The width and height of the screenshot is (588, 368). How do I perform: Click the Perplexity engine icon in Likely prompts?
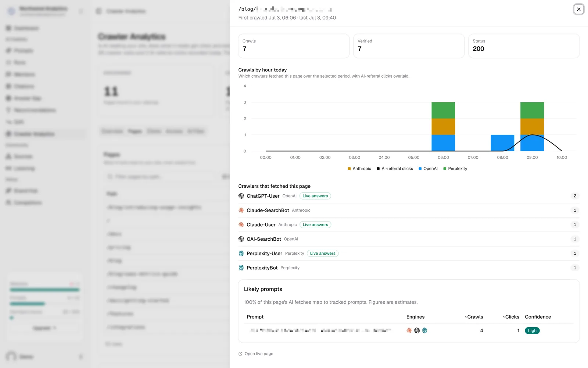pyautogui.click(x=424, y=330)
